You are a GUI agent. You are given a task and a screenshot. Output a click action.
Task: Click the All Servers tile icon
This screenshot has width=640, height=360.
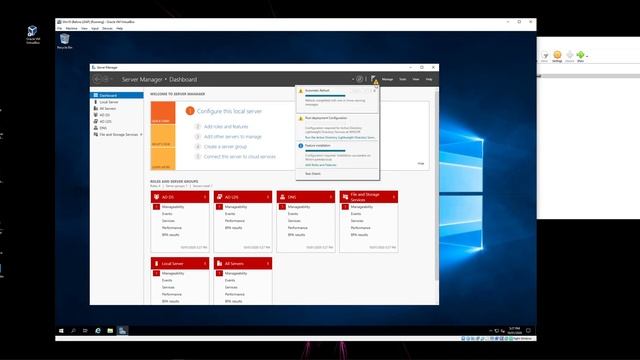coord(219,263)
